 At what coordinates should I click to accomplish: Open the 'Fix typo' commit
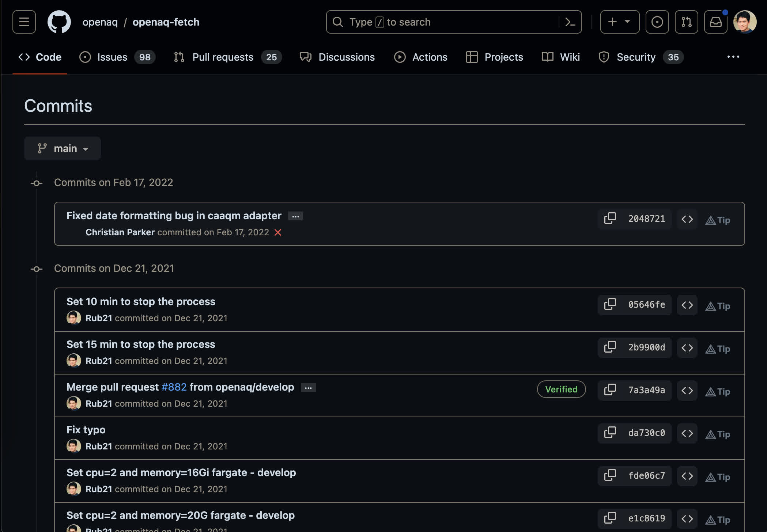pos(86,430)
